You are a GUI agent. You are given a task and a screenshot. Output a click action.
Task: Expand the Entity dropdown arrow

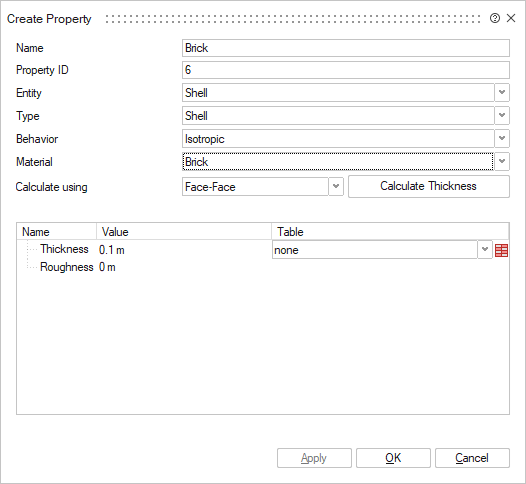[x=502, y=92]
